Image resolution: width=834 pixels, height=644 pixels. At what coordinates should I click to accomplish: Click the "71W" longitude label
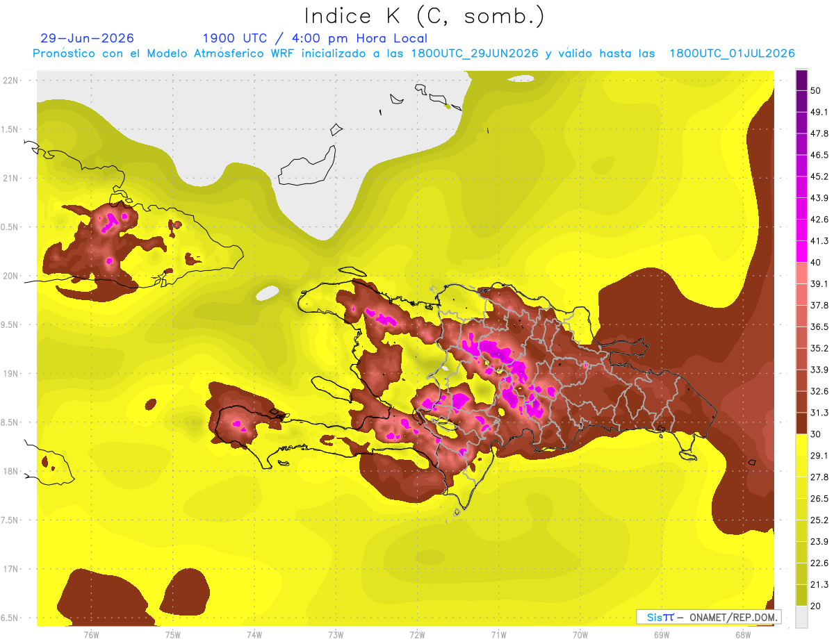click(498, 634)
